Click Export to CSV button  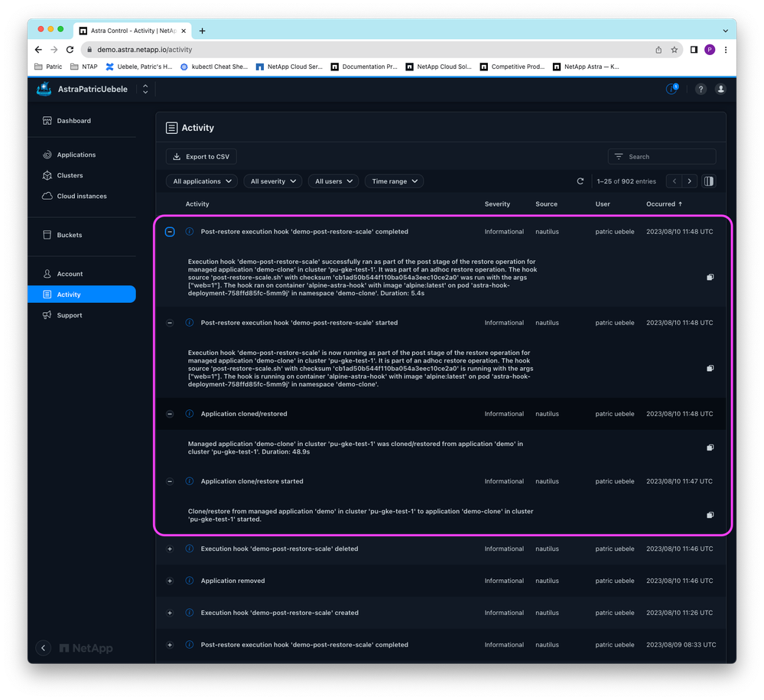(x=201, y=157)
